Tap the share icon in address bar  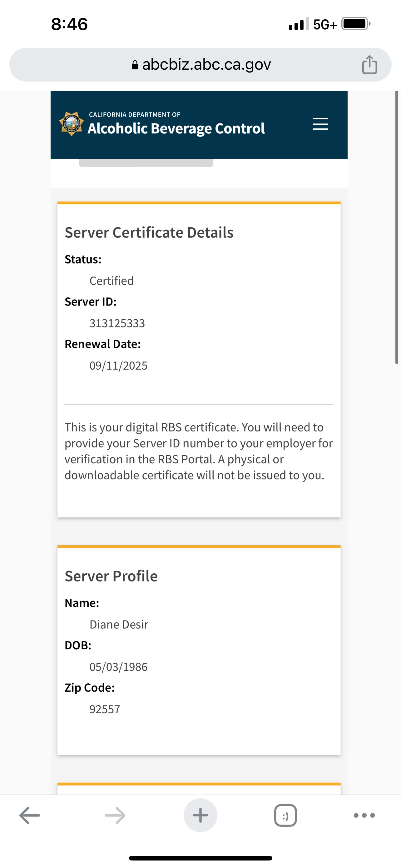(369, 64)
